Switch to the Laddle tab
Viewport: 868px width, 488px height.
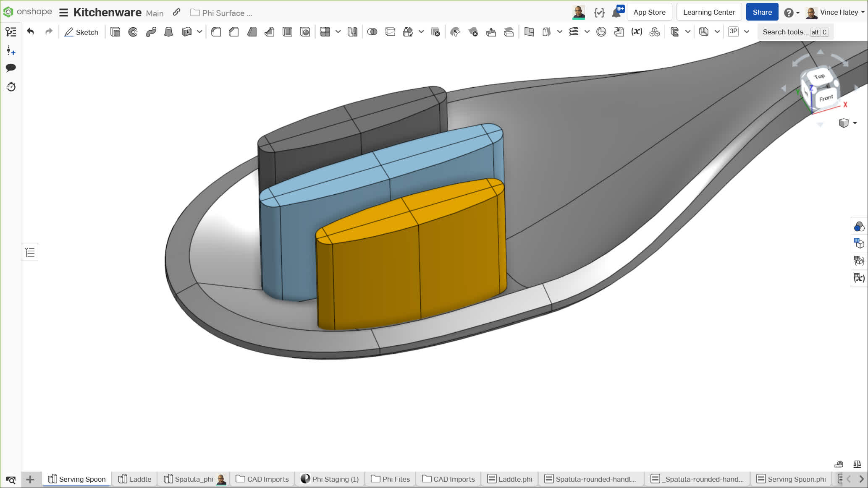pos(135,479)
